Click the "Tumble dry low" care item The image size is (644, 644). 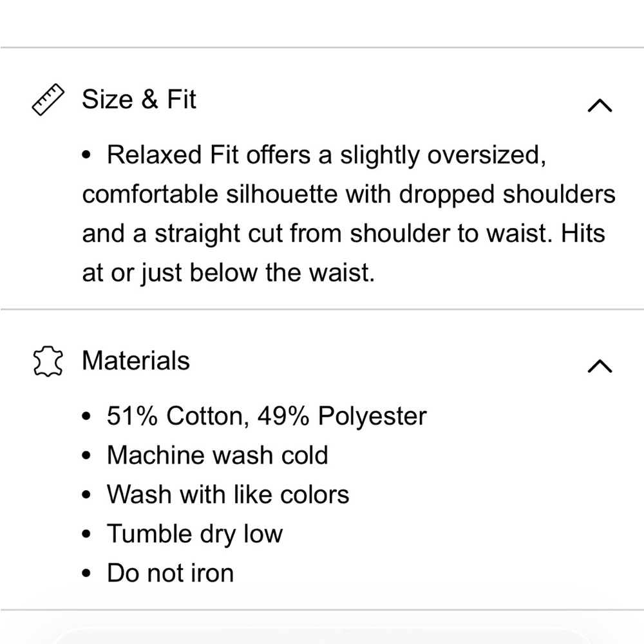[194, 534]
